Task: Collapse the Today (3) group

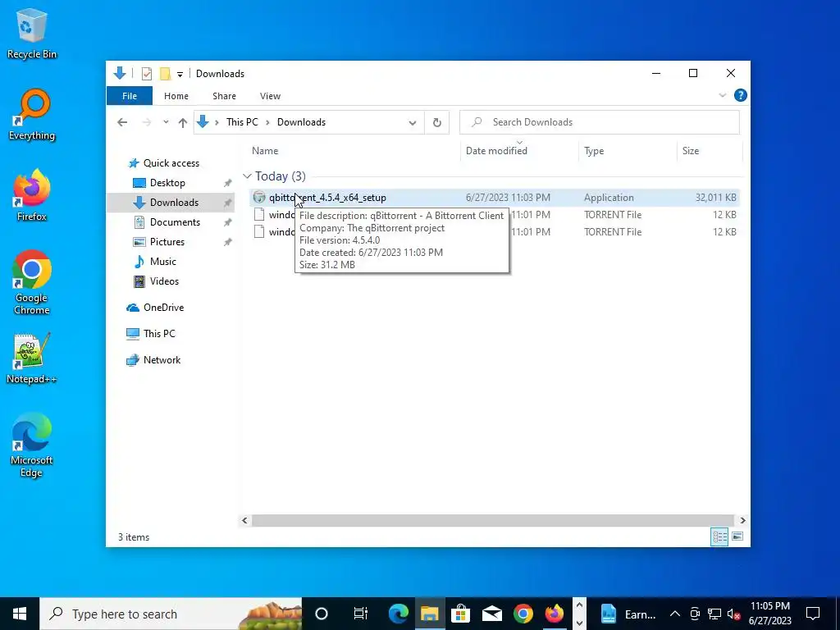Action: (x=247, y=176)
